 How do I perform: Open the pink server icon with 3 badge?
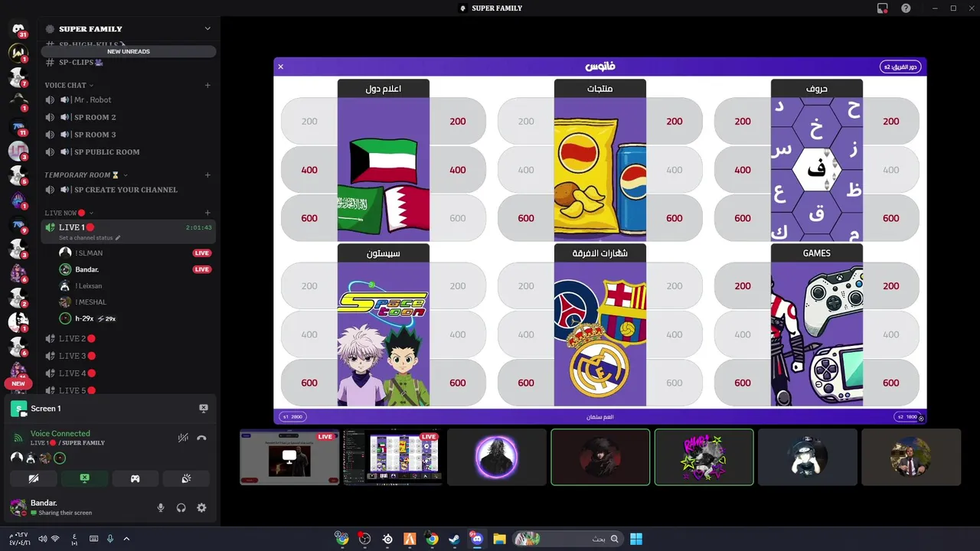[18, 152]
